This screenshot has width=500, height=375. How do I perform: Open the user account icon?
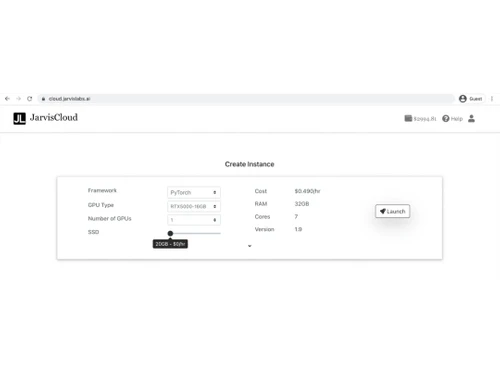pos(471,118)
